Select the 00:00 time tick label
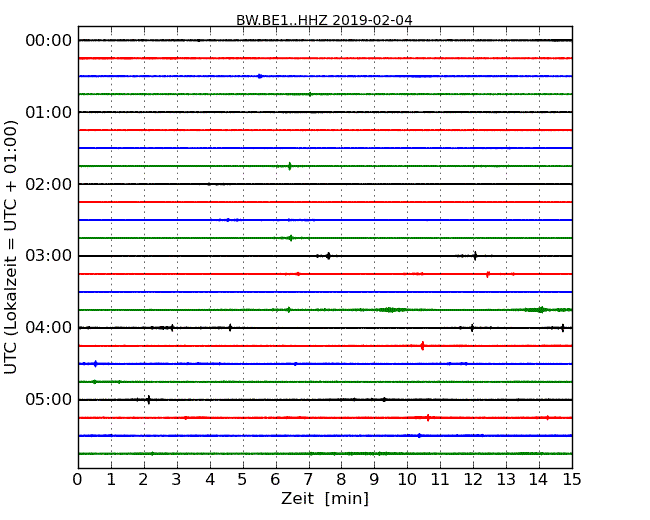 click(x=49, y=41)
